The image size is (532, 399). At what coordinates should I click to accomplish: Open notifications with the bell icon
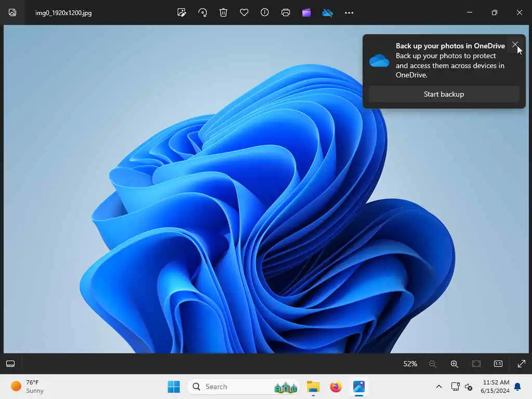[518, 387]
